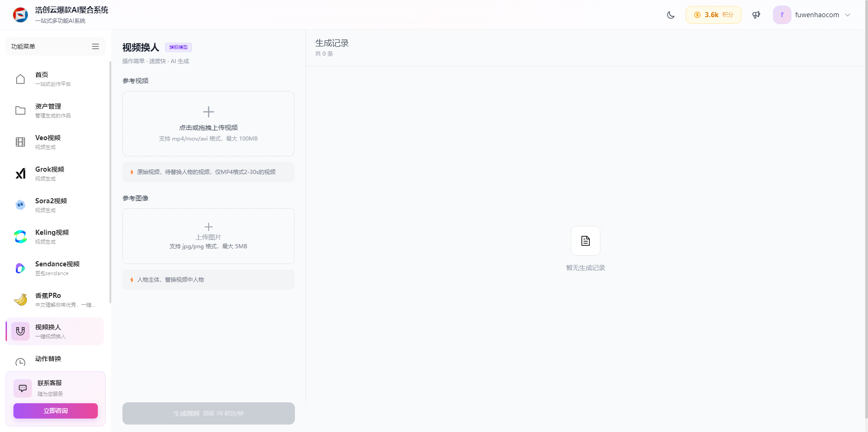Open 资产管理 asset management
This screenshot has width=868, height=432.
pyautogui.click(x=48, y=110)
